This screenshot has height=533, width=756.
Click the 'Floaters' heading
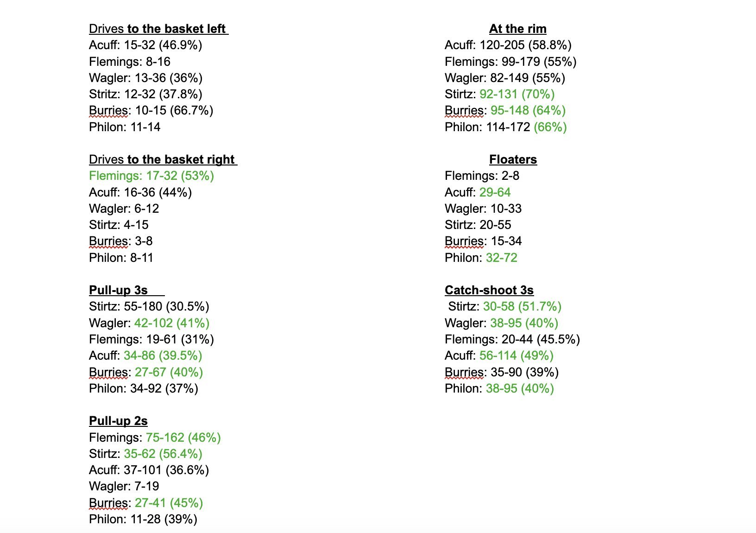point(513,159)
